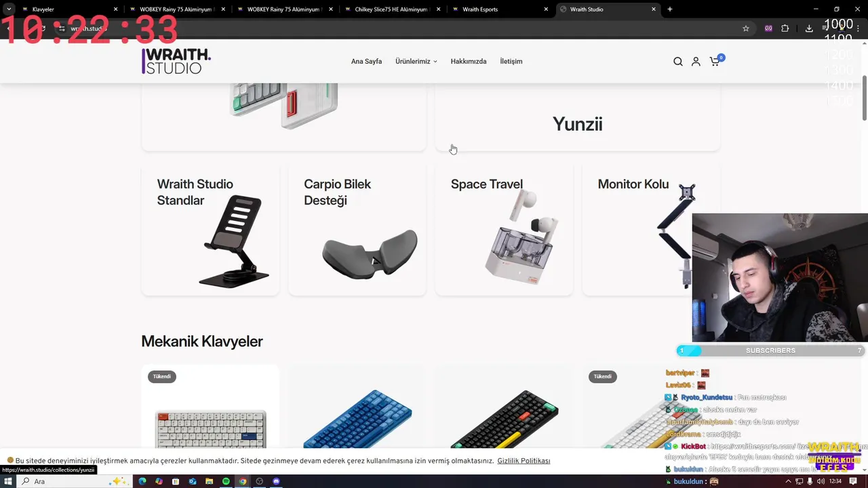
Task: Open the Hakkımızda page
Action: [x=469, y=61]
